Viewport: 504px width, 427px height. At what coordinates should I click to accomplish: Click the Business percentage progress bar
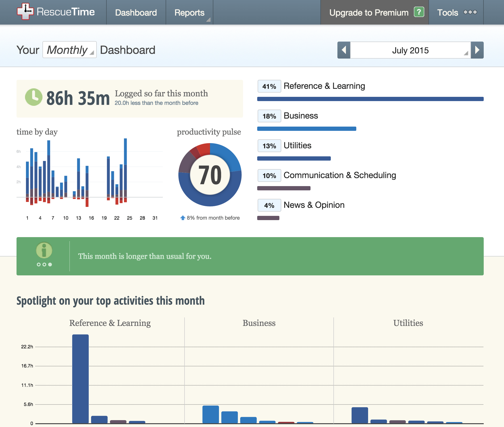307,128
